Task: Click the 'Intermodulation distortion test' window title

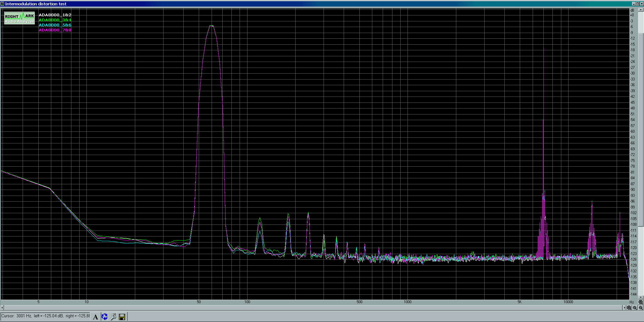Action: coord(36,4)
